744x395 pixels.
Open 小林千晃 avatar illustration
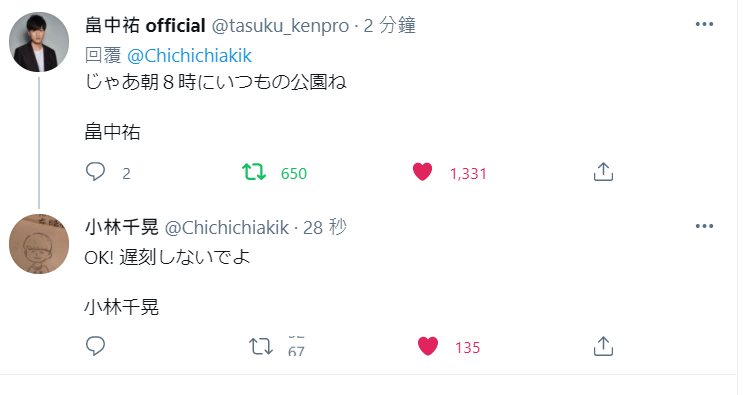[x=39, y=244]
